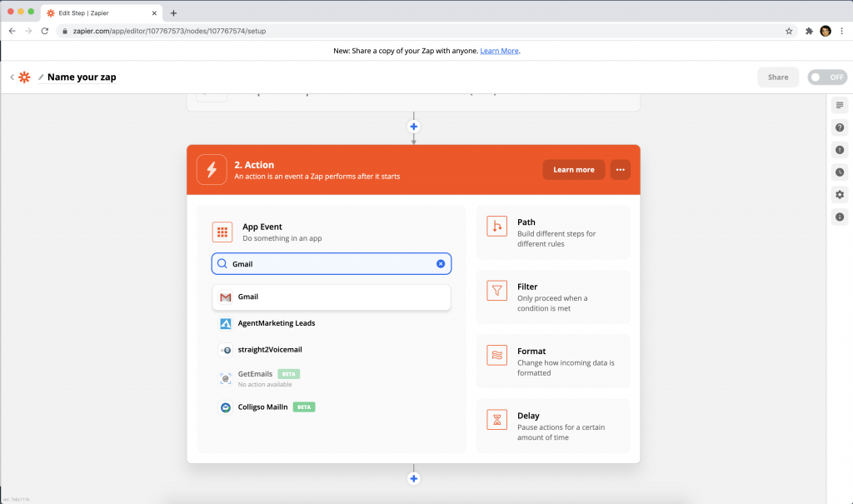
Task: Clear the Gmail search text
Action: coord(441,264)
